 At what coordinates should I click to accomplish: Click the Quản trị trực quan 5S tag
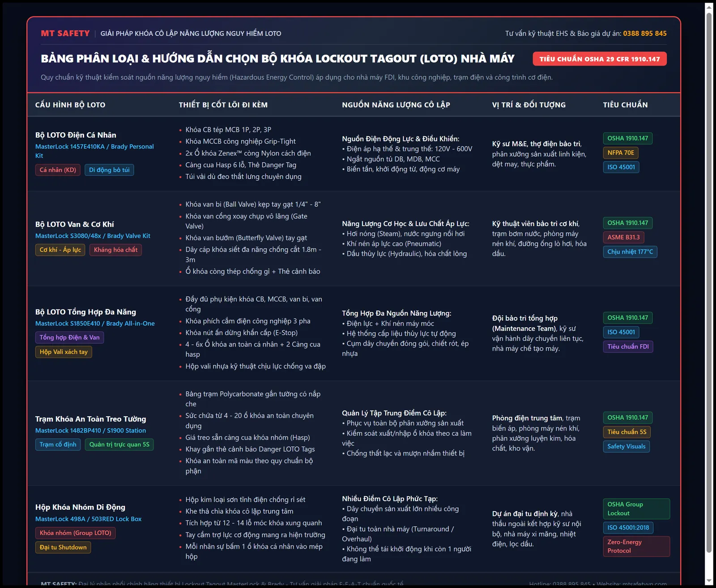119,444
